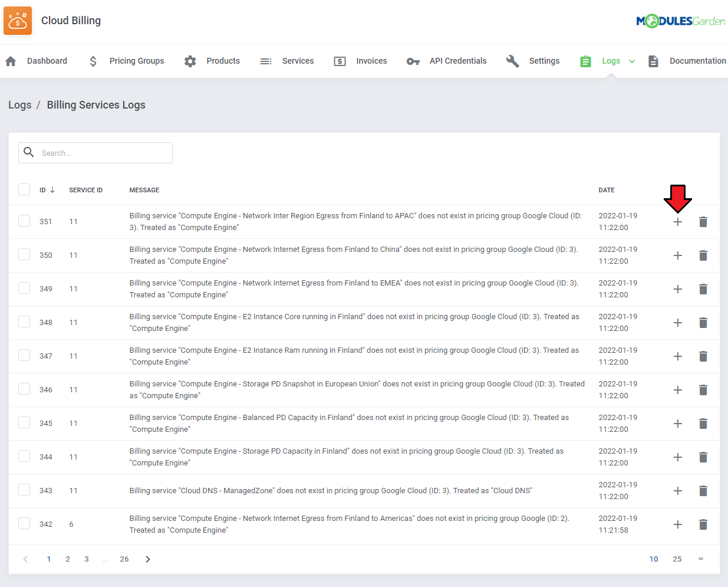Image resolution: width=728 pixels, height=587 pixels.
Task: Show 10 entries per page
Action: point(654,559)
